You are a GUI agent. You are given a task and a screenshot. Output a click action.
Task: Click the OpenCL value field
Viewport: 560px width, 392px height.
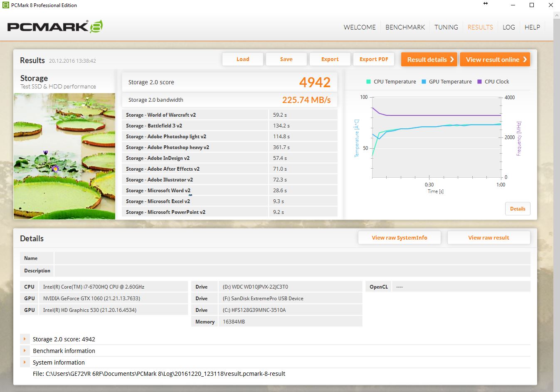point(461,287)
